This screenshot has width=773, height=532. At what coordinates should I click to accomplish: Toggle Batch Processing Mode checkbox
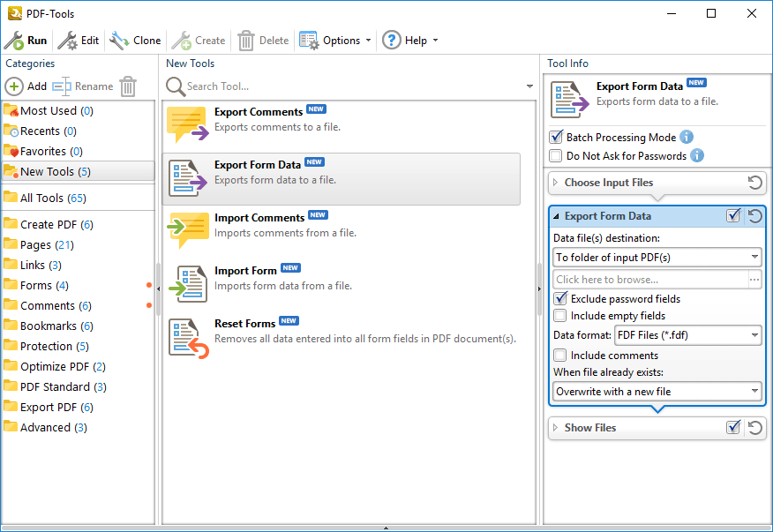[x=556, y=137]
